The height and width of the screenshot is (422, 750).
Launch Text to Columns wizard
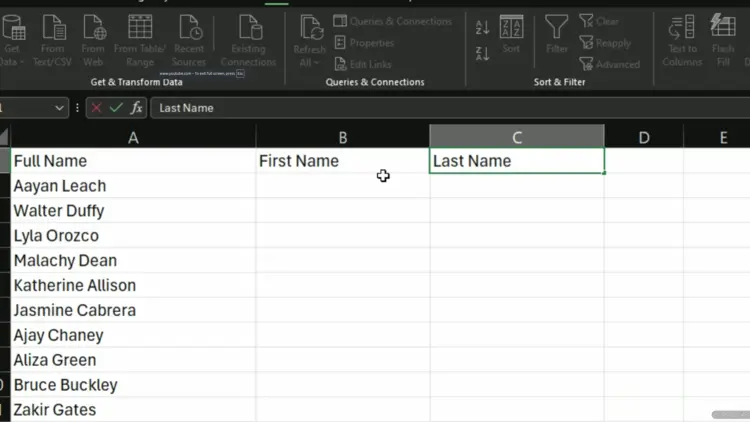(682, 41)
